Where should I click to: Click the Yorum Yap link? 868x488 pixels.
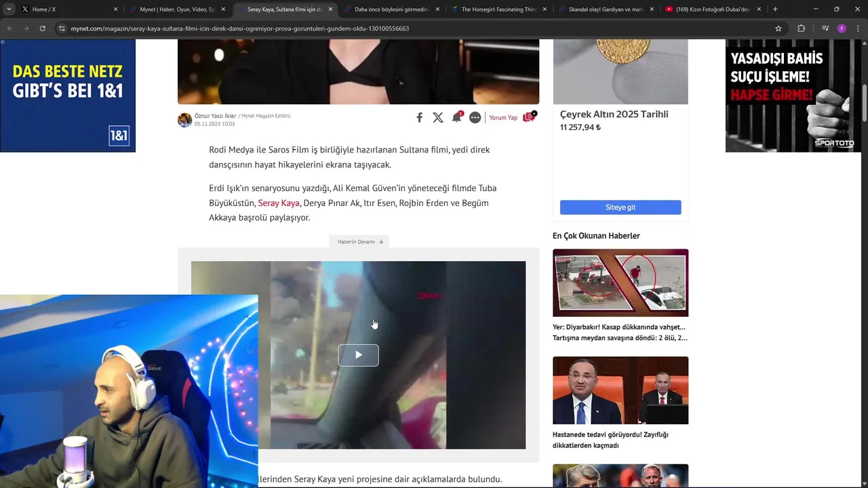pyautogui.click(x=503, y=118)
